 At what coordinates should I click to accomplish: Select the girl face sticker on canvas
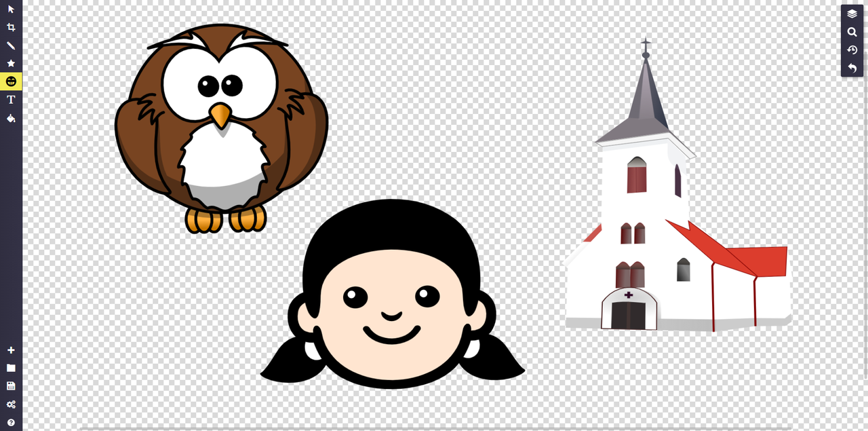[x=393, y=295]
